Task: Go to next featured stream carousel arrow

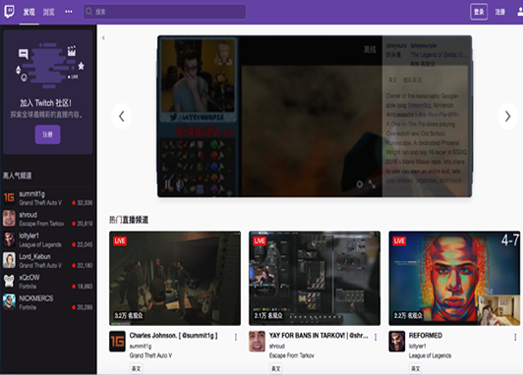Action: click(x=508, y=116)
